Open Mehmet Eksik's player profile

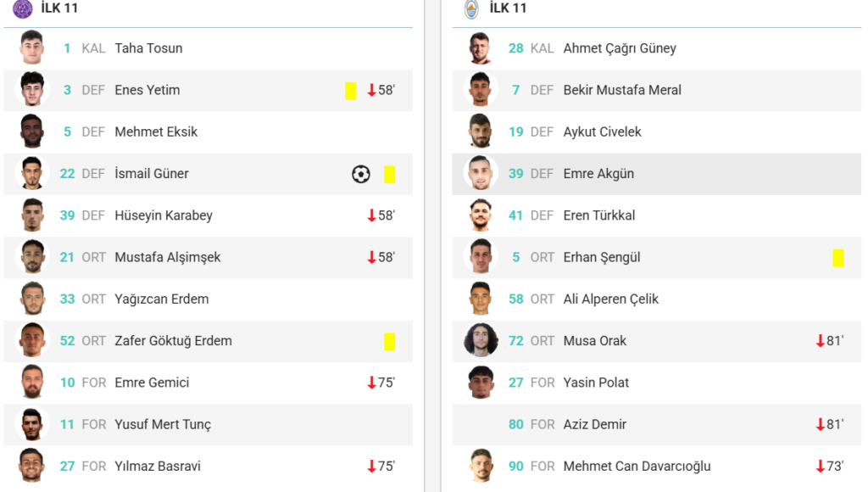[156, 131]
